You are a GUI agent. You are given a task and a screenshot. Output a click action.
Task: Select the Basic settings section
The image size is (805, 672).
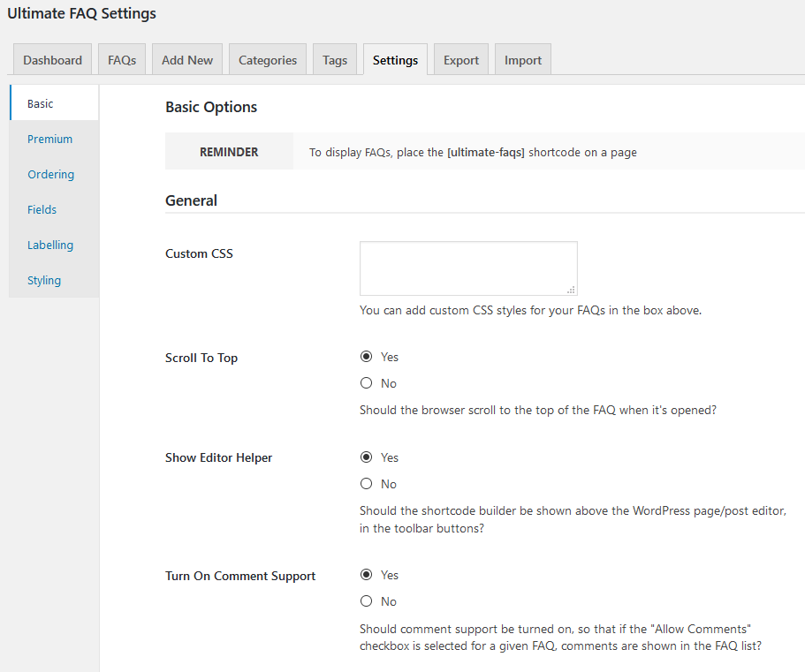pos(40,103)
